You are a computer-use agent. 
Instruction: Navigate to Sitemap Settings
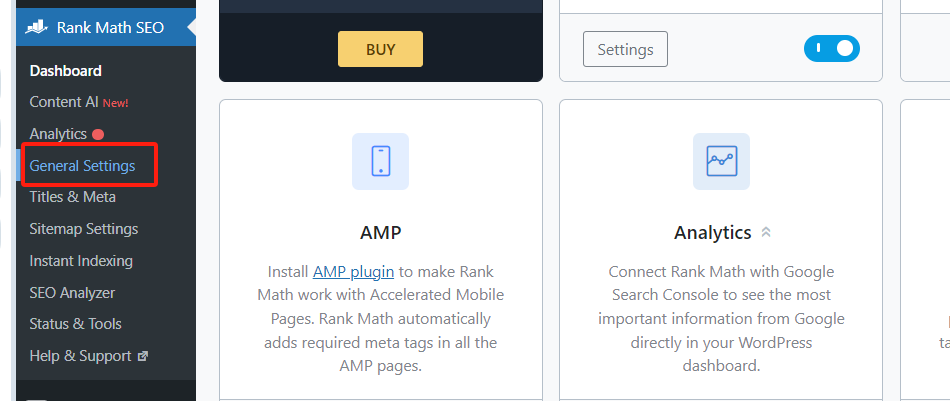click(x=84, y=229)
